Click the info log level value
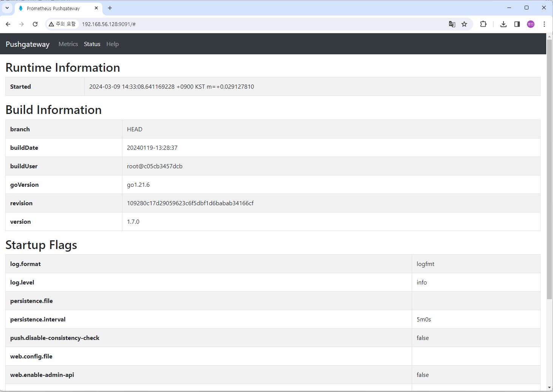Viewport: 553px width, 392px height. (x=422, y=283)
